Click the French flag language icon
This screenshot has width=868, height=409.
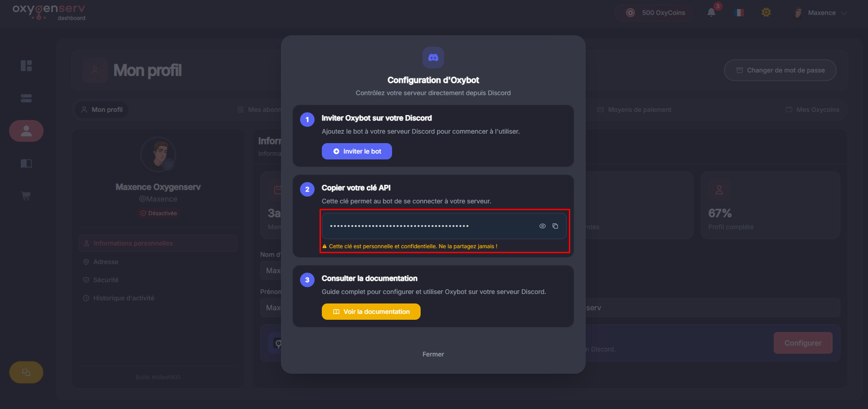click(x=739, y=13)
